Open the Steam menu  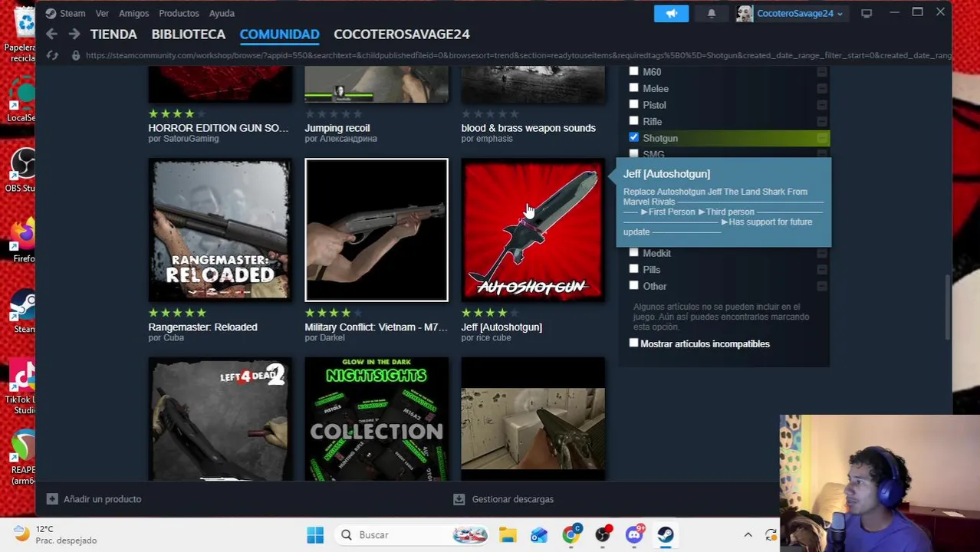[72, 13]
